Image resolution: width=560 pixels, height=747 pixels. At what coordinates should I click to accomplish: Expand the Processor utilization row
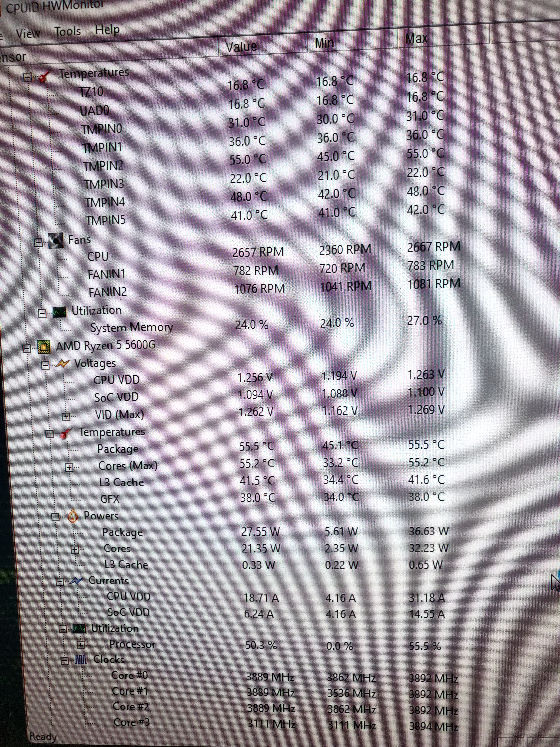81,645
